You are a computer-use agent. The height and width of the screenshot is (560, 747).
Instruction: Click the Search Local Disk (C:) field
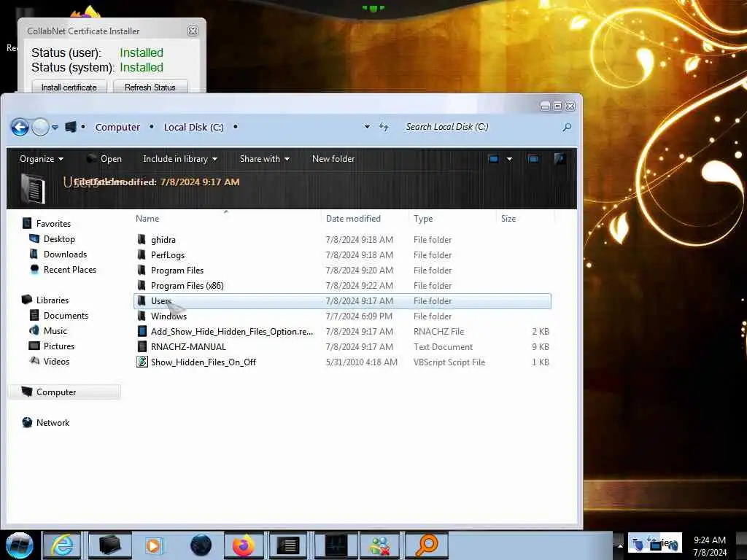coord(481,127)
